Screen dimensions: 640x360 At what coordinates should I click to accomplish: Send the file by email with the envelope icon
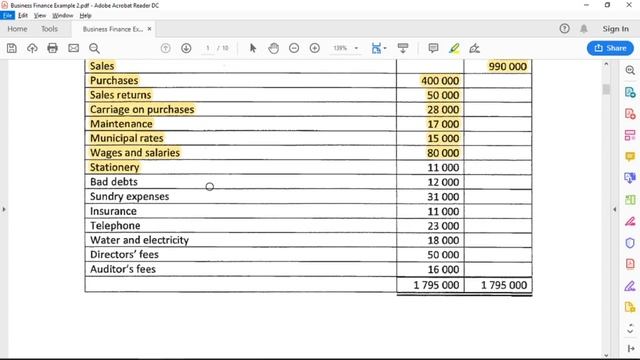click(73, 48)
